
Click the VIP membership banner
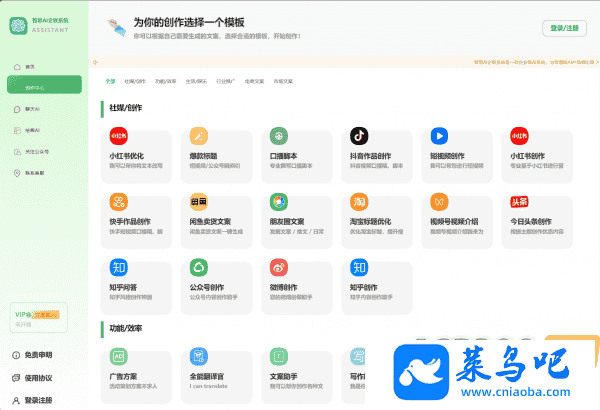37,316
